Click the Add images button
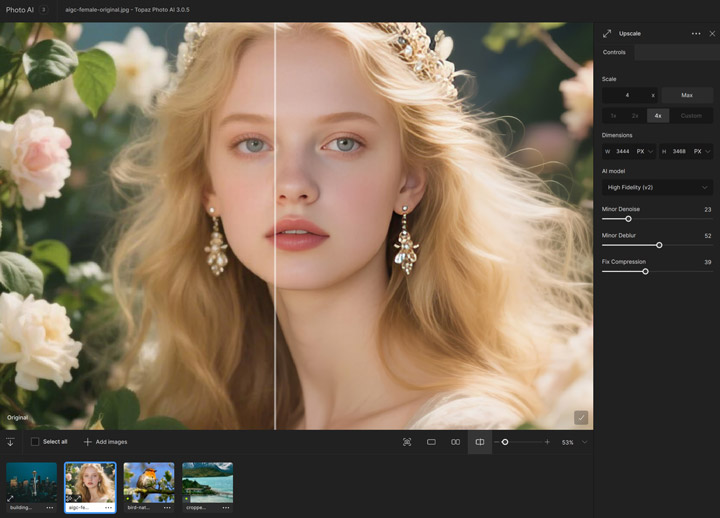 click(105, 442)
